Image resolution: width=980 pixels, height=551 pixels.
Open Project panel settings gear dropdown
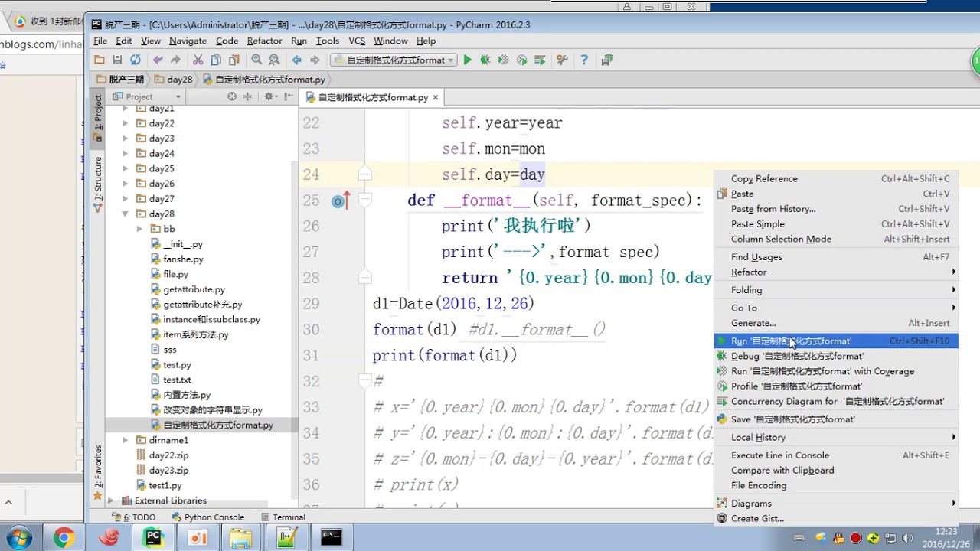[x=270, y=96]
